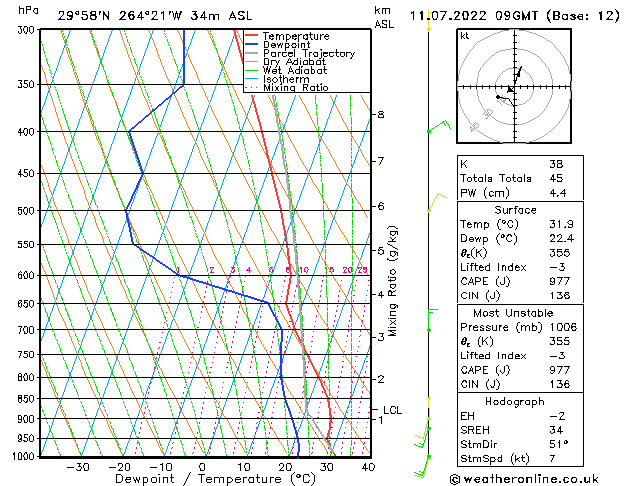
Task: Click the 700 hPa pressure axis label
Action: click(26, 330)
